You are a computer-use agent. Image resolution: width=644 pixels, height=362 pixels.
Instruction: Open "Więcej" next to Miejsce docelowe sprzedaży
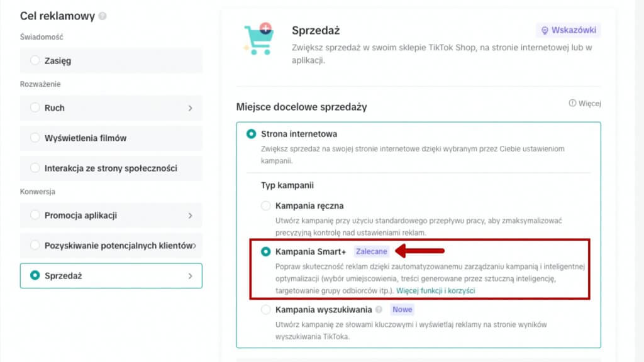click(x=589, y=103)
